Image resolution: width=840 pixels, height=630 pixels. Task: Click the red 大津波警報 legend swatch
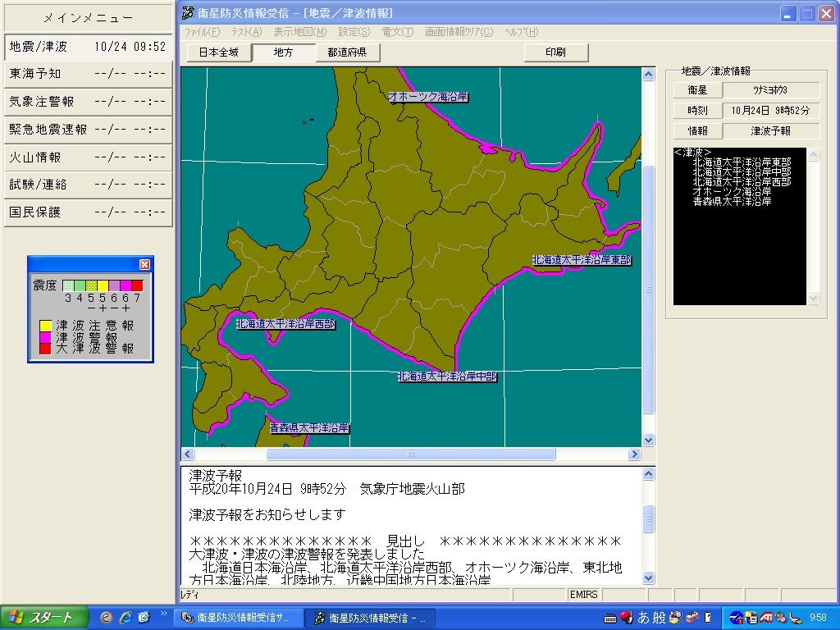(x=46, y=349)
